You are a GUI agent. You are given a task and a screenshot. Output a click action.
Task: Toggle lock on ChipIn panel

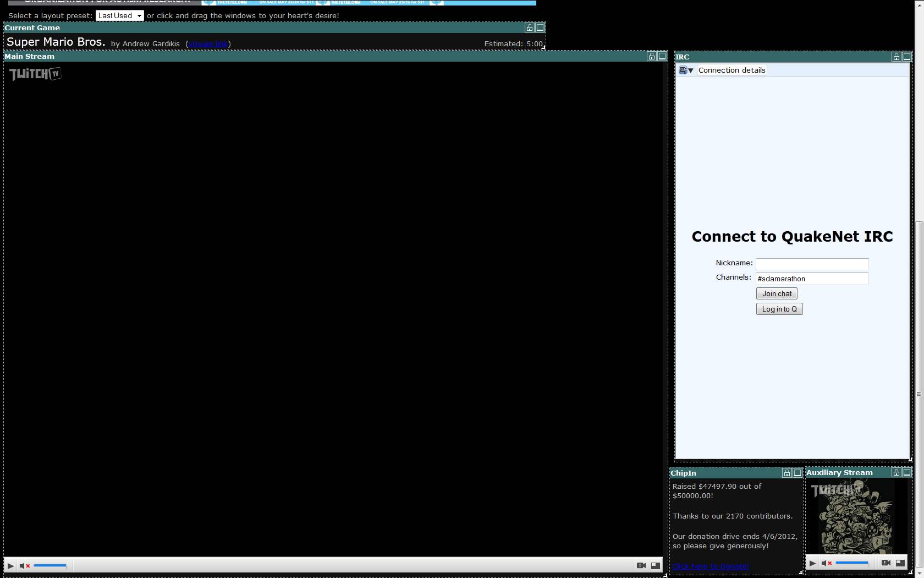pyautogui.click(x=787, y=473)
